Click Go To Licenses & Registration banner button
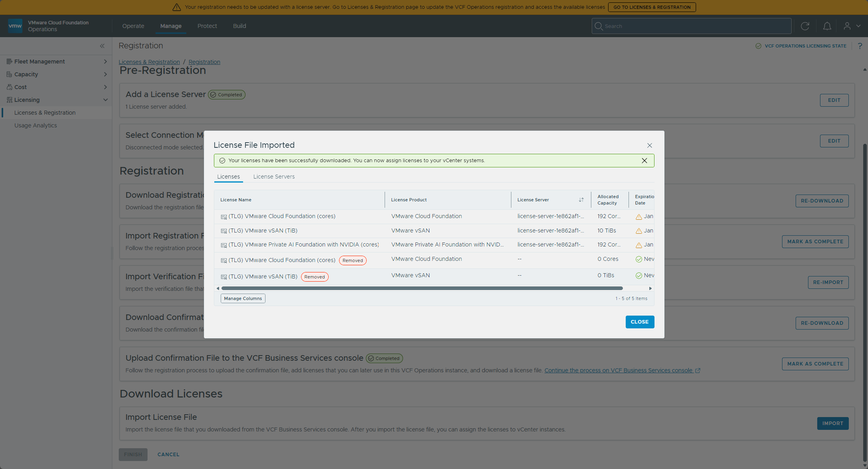This screenshot has width=868, height=469. point(652,7)
